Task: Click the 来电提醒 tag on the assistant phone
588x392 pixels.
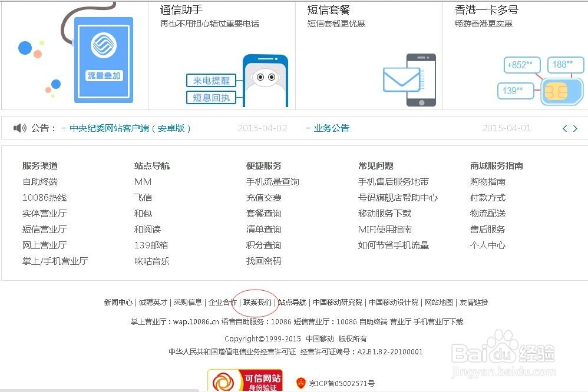Action: (211, 81)
